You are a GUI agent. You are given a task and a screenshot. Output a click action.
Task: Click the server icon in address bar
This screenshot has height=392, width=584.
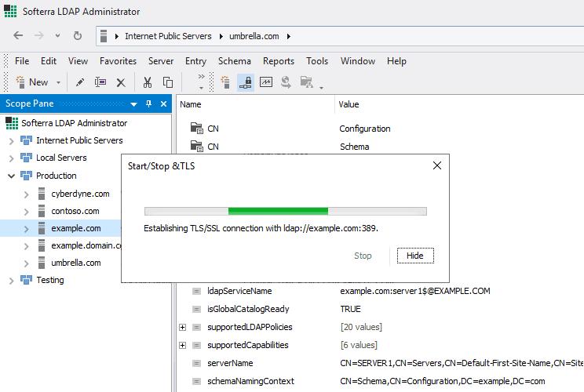click(x=104, y=36)
